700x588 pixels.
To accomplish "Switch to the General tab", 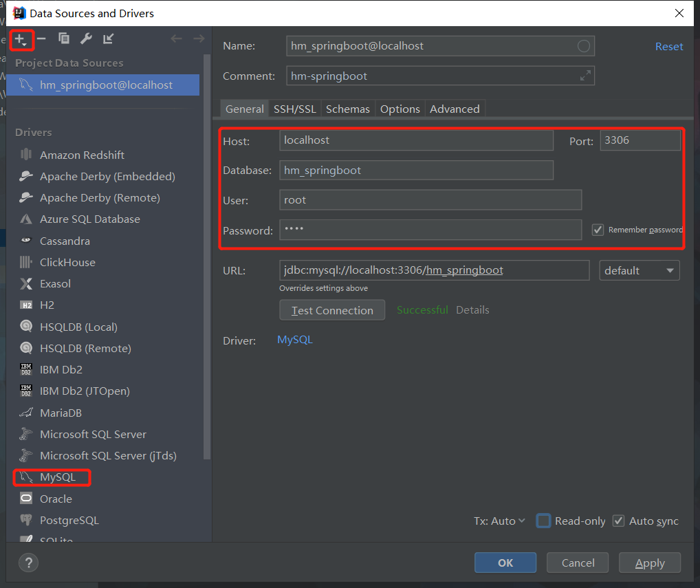I will click(245, 109).
